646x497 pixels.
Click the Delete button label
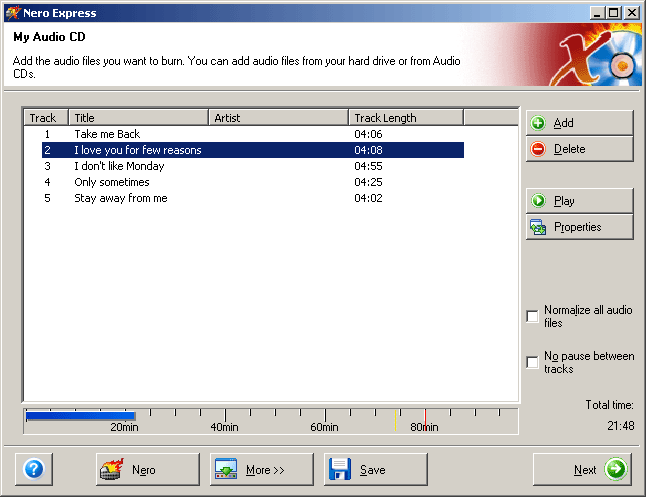(x=569, y=149)
